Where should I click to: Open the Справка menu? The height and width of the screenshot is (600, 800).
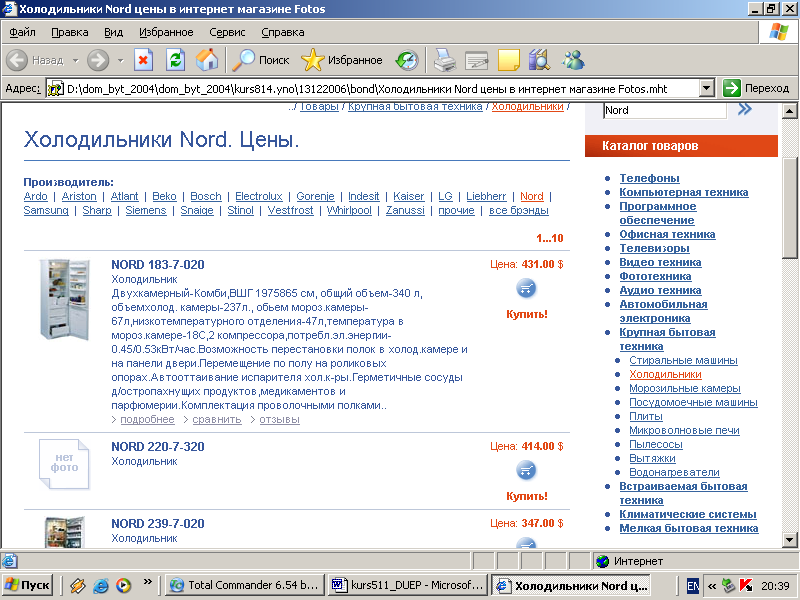(x=283, y=32)
